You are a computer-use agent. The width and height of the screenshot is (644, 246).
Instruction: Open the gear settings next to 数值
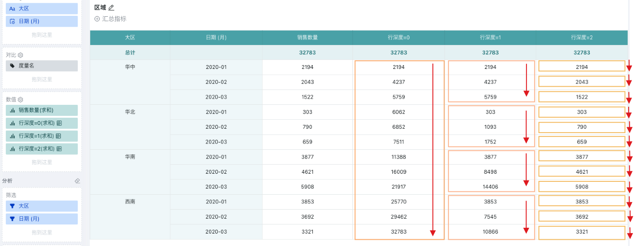tap(21, 100)
